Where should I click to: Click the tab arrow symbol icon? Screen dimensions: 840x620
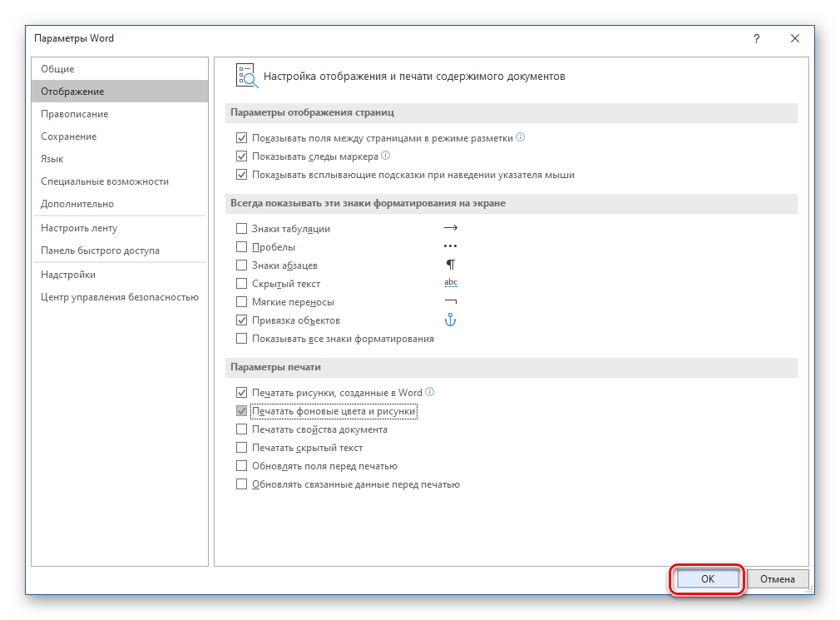(451, 228)
